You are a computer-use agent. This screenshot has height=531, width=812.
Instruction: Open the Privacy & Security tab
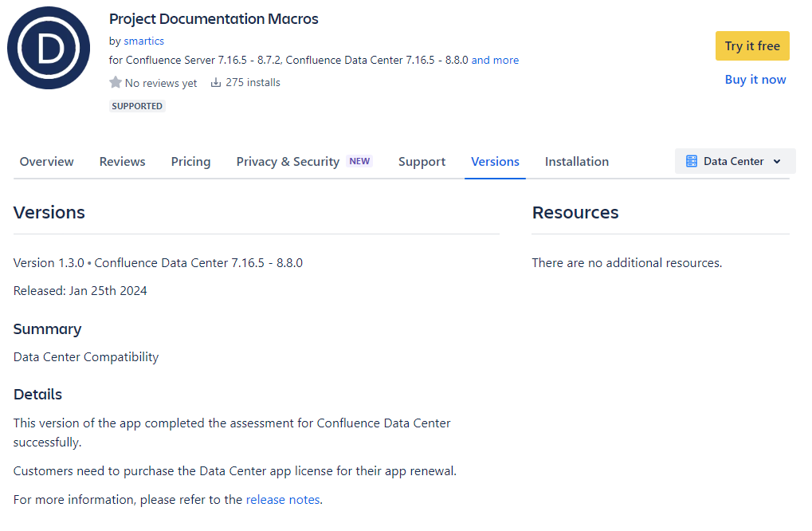click(x=288, y=162)
